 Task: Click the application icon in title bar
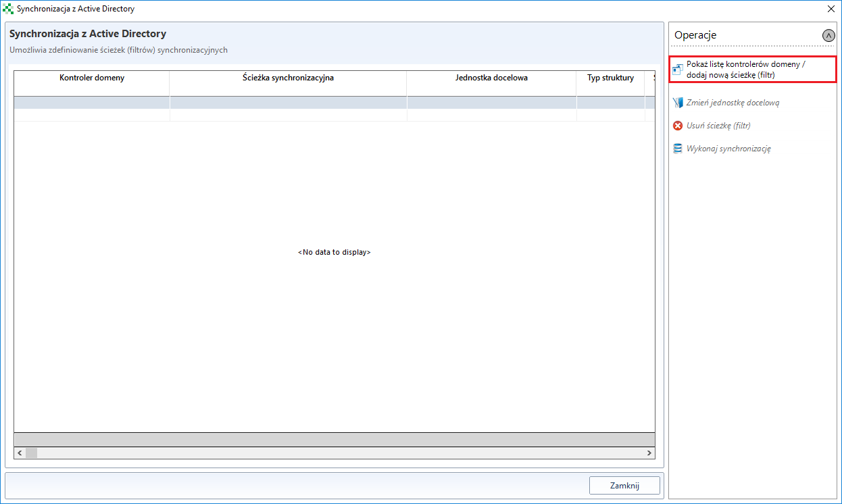point(8,9)
